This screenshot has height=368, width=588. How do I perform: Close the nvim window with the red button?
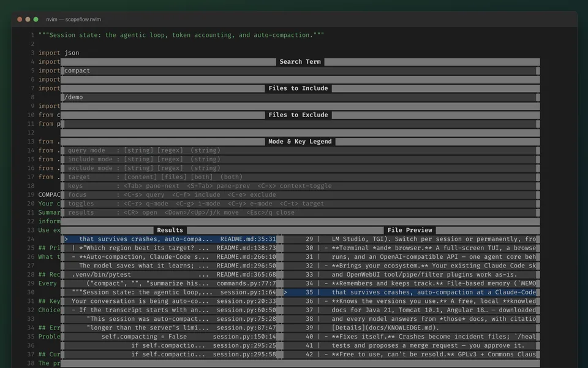pyautogui.click(x=20, y=20)
